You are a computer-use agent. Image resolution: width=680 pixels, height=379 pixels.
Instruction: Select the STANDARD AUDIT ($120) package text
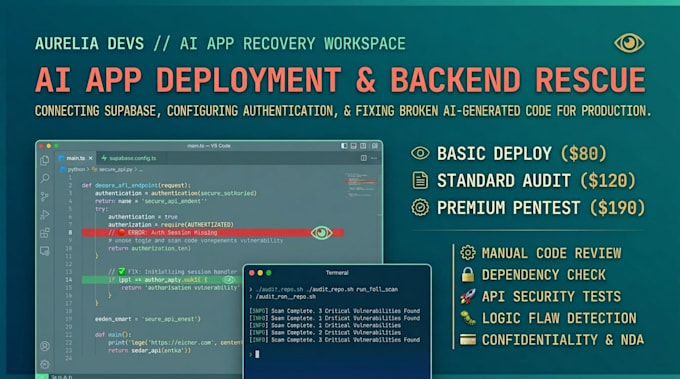coord(536,181)
